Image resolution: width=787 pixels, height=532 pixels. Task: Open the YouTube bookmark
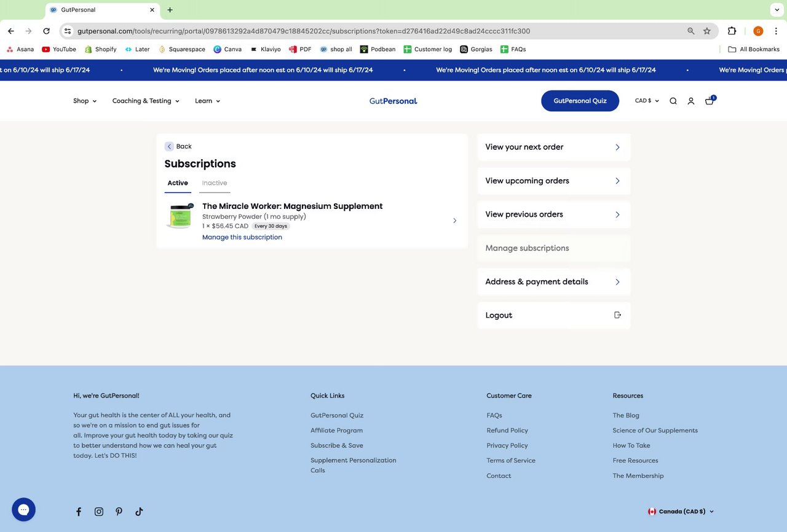pos(59,49)
